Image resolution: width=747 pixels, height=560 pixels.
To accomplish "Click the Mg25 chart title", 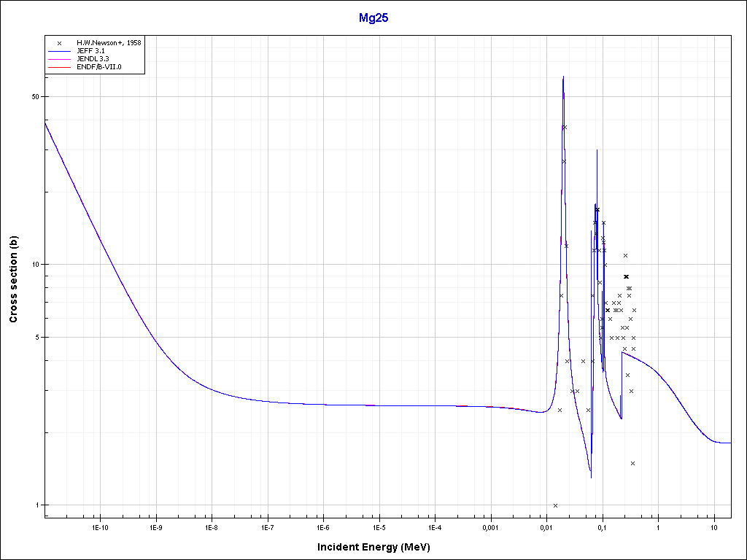I will point(373,18).
